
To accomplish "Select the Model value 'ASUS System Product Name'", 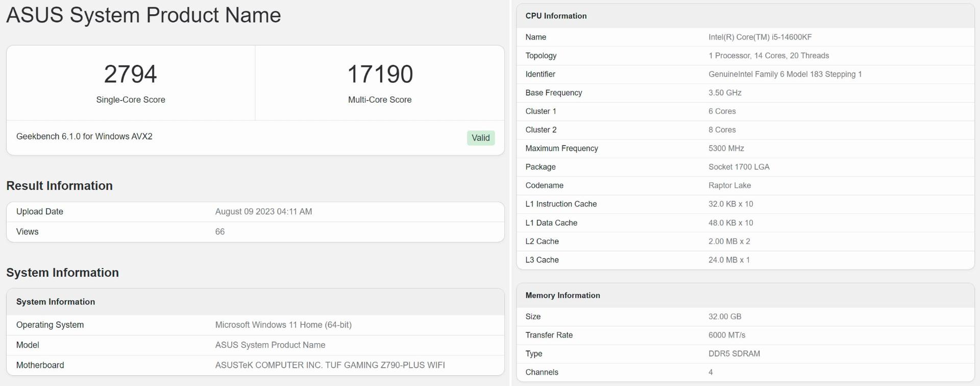I will click(270, 345).
